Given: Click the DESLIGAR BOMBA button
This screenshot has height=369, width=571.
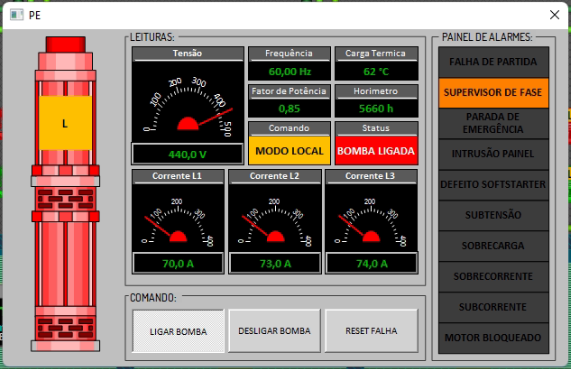Looking at the screenshot, I should [x=274, y=331].
